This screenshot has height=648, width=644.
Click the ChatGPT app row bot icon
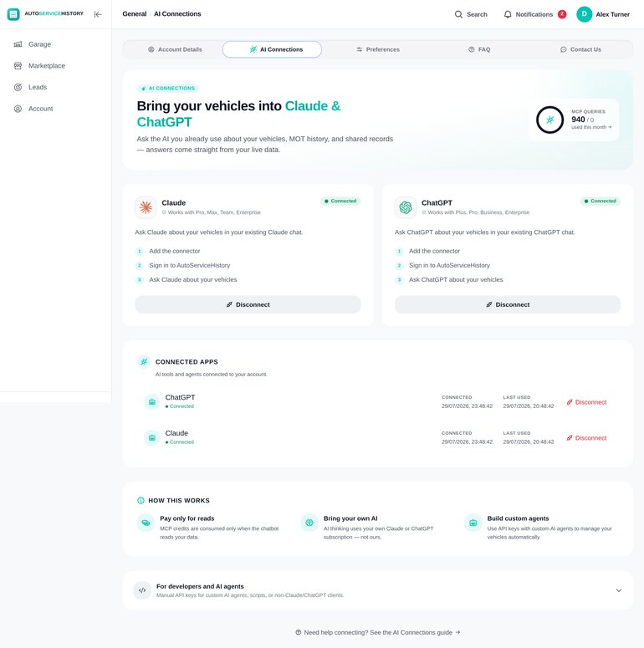[151, 401]
